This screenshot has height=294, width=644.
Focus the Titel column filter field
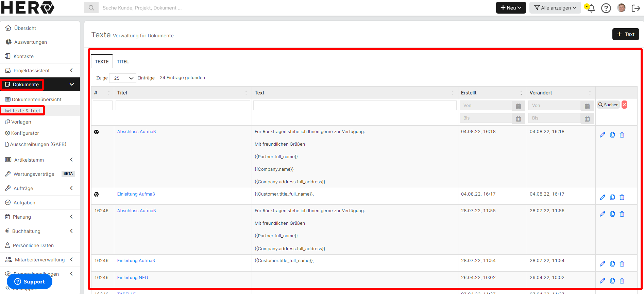tap(183, 105)
